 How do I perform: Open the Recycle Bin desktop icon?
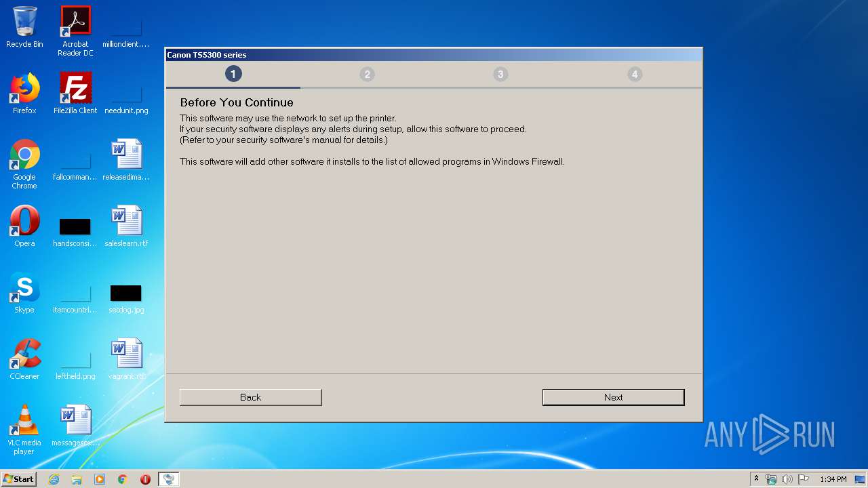point(24,27)
